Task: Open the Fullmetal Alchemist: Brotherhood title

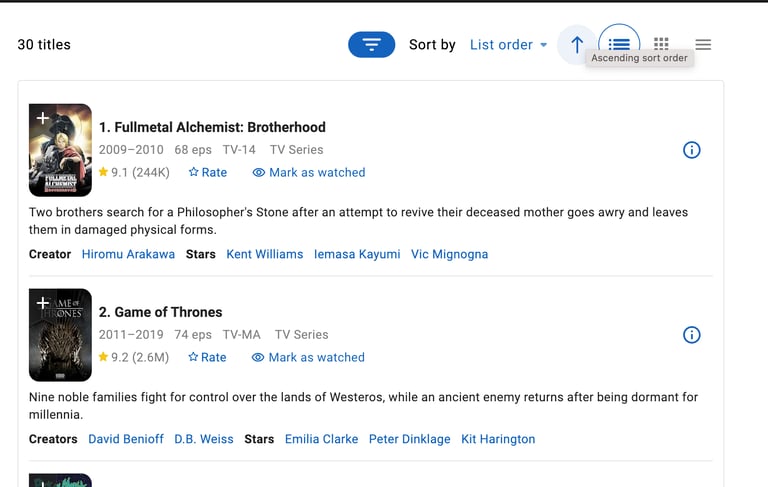Action: tap(212, 127)
